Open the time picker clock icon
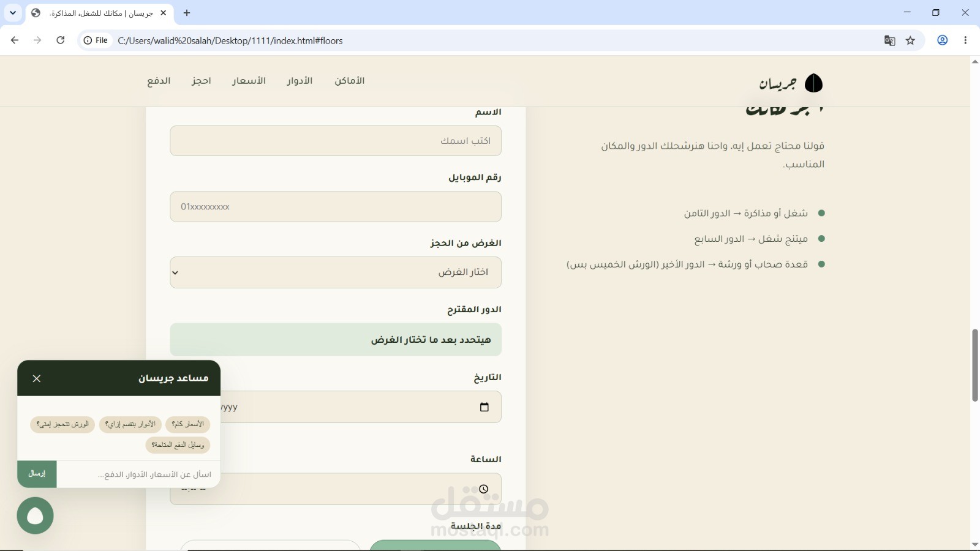Viewport: 980px width, 551px height. click(x=484, y=489)
